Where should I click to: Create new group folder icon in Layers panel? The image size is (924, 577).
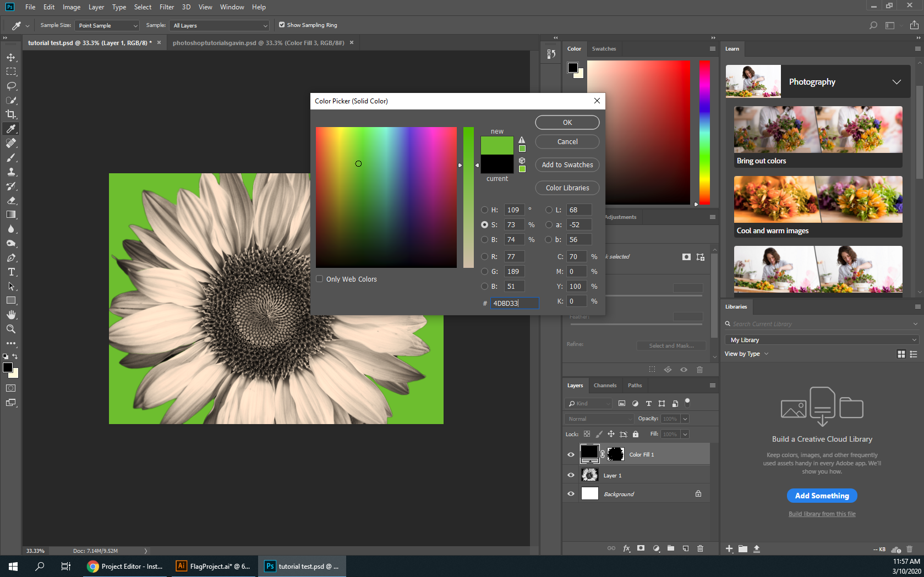pyautogui.click(x=671, y=548)
